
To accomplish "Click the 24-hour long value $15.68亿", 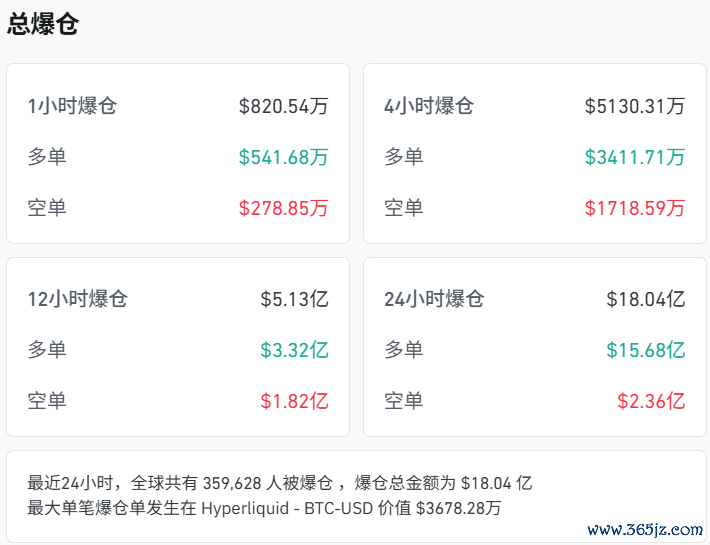I will [645, 350].
